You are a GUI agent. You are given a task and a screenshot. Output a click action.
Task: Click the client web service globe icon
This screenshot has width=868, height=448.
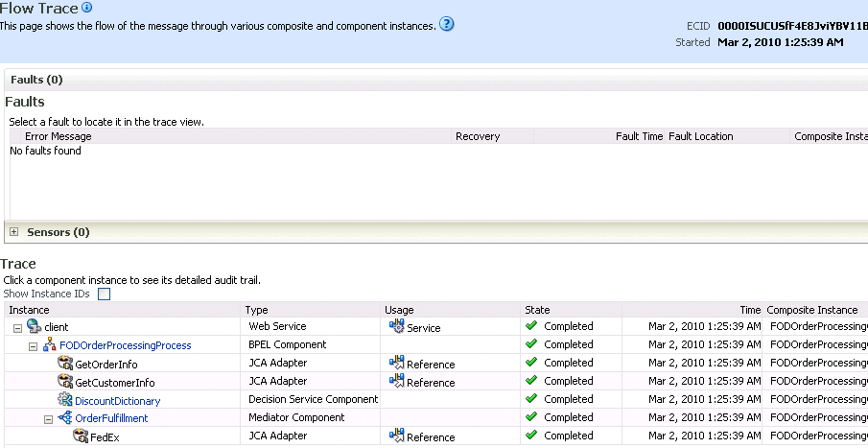[x=35, y=326]
